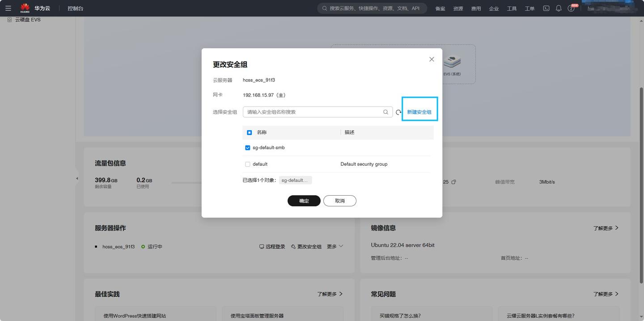Open the help question-mark icon
644x321 pixels.
point(571,9)
